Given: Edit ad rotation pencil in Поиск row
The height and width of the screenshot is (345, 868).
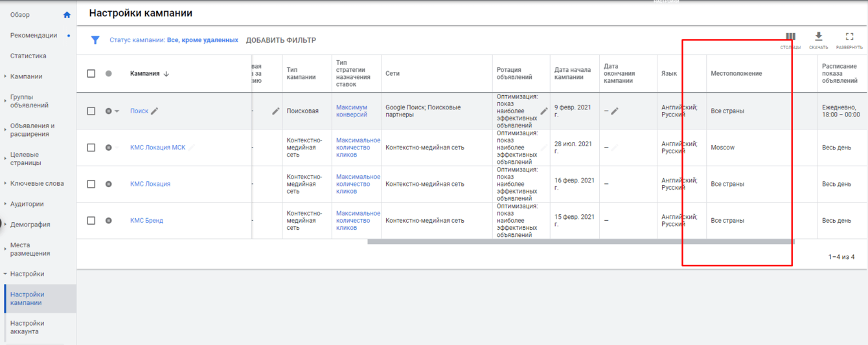Looking at the screenshot, I should 544,111.
